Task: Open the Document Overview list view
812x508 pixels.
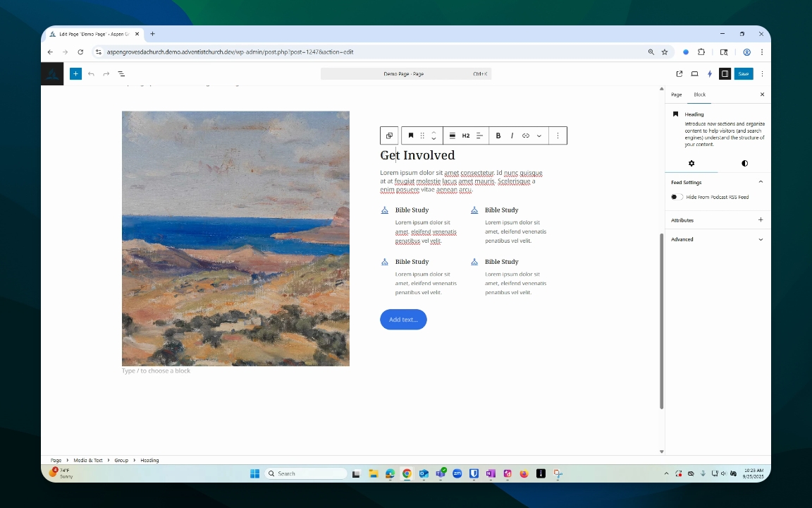Action: (121, 74)
